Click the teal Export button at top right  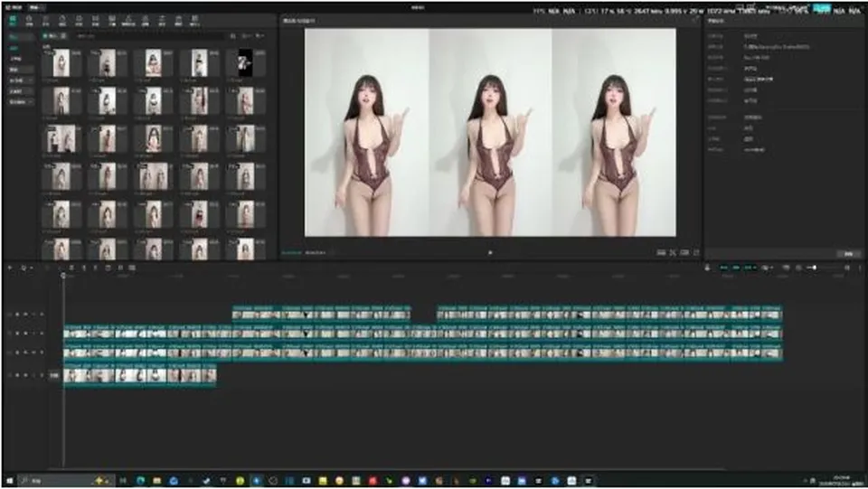click(x=822, y=8)
